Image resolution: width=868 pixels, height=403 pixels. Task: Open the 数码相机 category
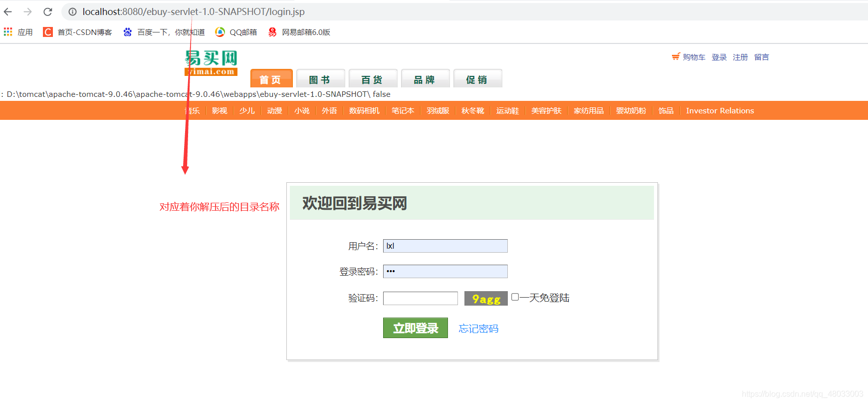pyautogui.click(x=364, y=111)
